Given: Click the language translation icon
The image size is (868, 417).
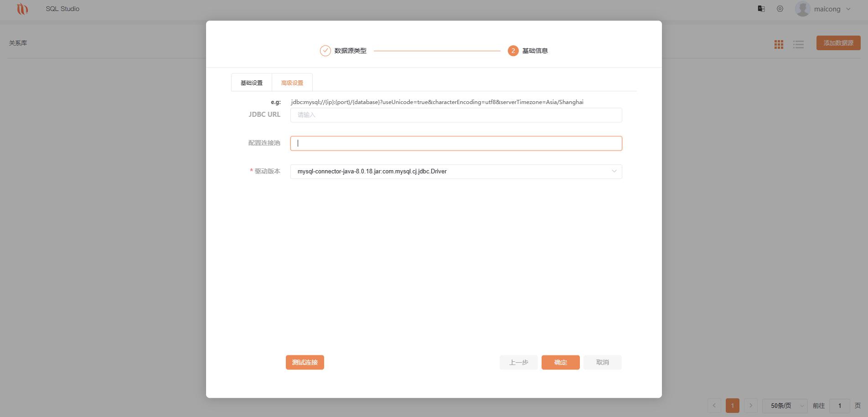Looking at the screenshot, I should pos(761,9).
